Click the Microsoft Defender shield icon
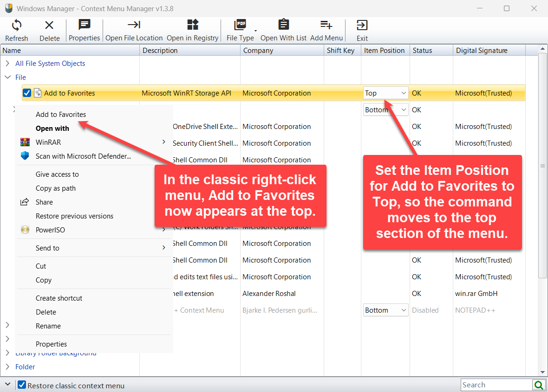This screenshot has width=548, height=392. click(25, 156)
